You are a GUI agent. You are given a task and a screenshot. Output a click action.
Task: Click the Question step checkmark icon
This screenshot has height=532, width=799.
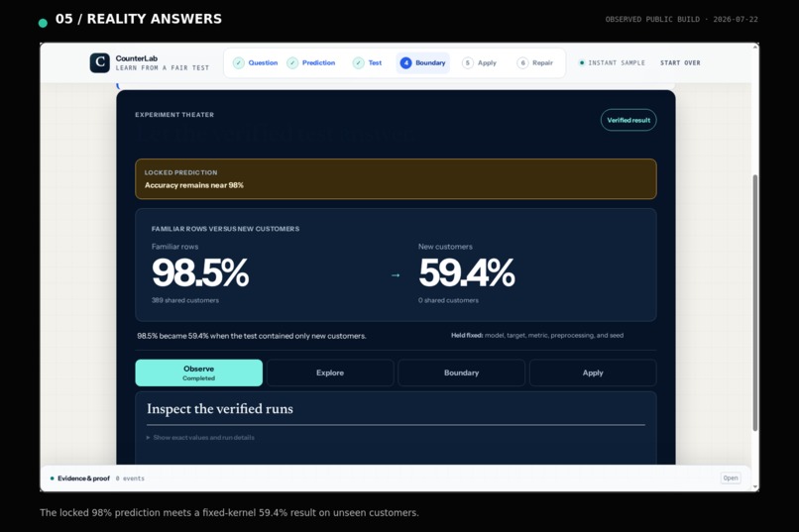point(239,63)
